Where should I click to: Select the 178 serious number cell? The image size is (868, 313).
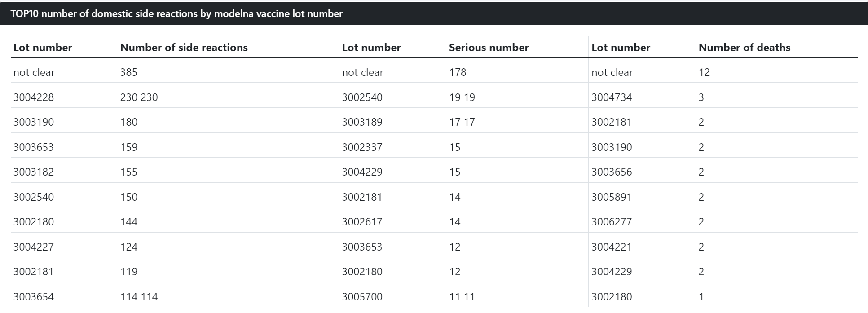click(458, 72)
